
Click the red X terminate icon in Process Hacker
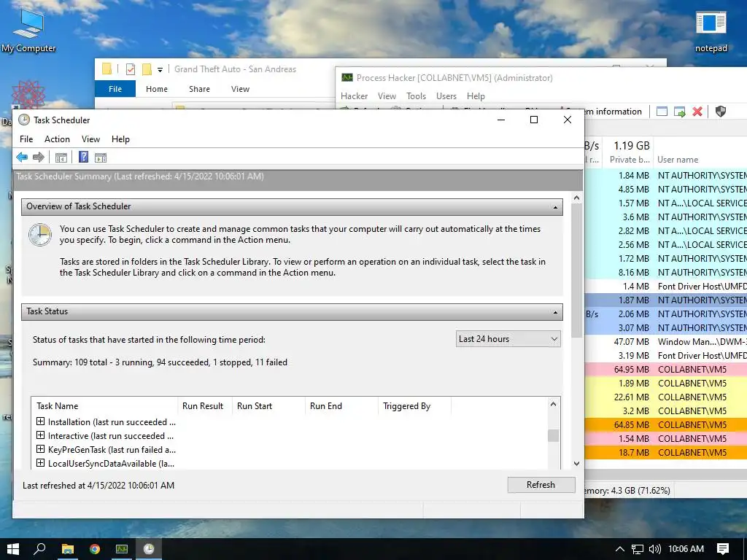pos(697,112)
